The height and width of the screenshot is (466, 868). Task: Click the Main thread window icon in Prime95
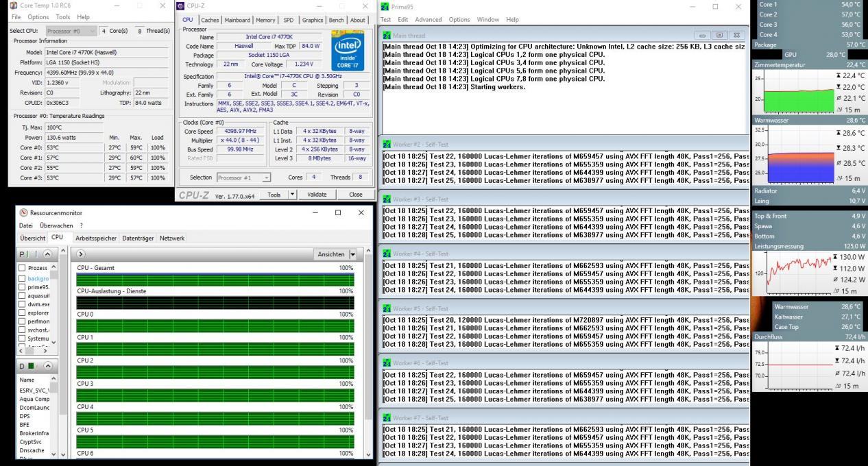pos(387,36)
